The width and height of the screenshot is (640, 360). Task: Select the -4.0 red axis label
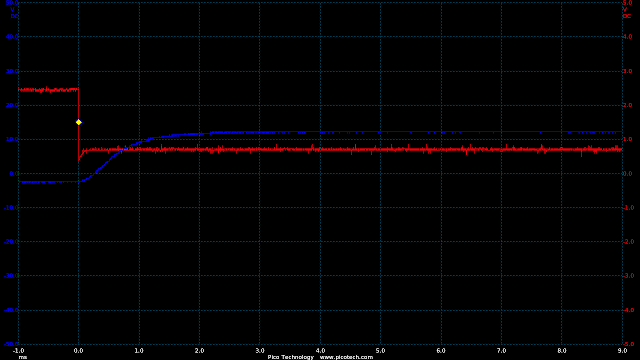(x=627, y=310)
